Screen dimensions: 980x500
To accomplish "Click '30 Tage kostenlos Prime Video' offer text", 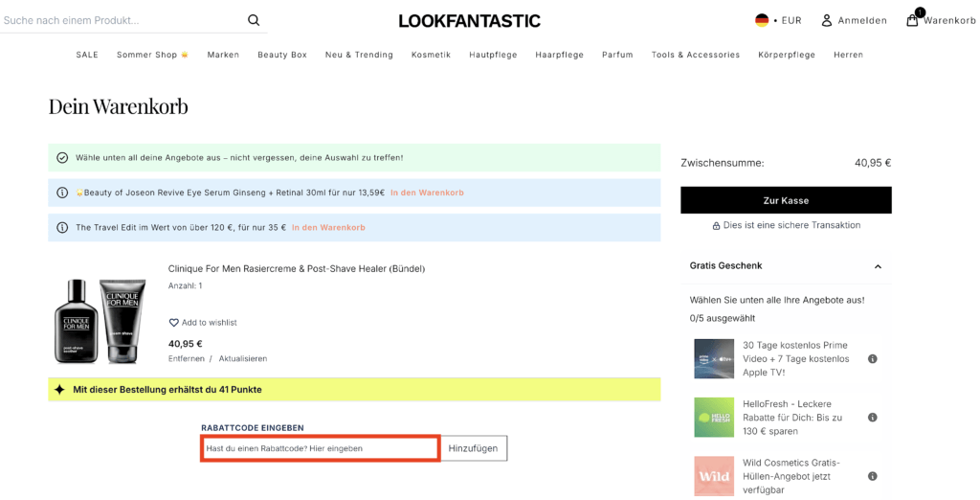I will [x=795, y=359].
